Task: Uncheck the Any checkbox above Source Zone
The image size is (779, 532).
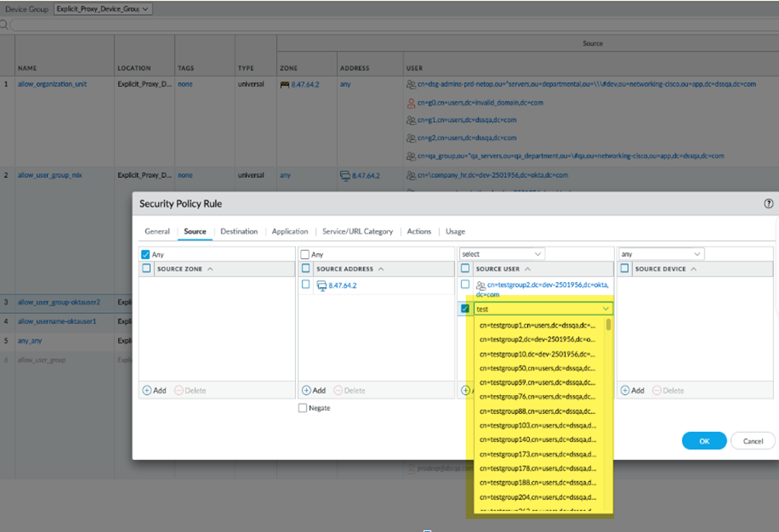Action: tap(146, 254)
